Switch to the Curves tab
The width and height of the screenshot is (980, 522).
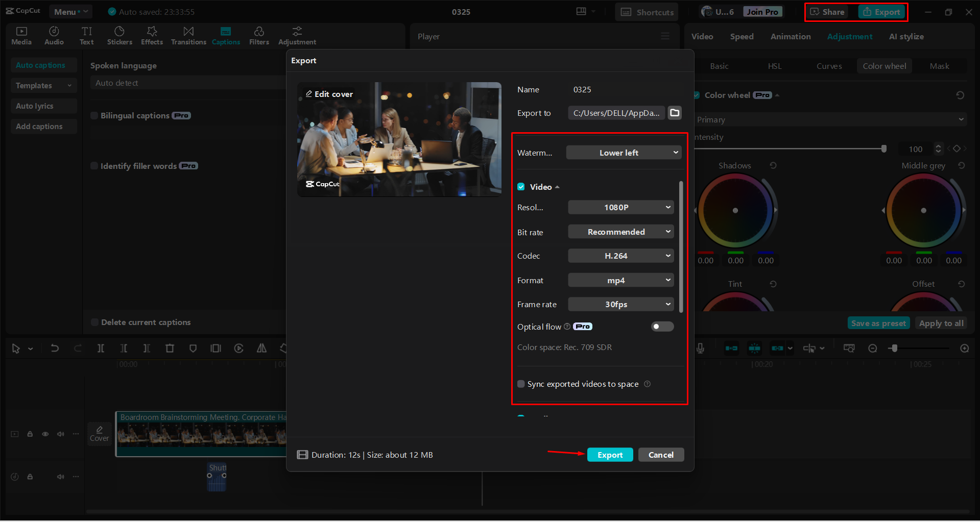tap(829, 66)
